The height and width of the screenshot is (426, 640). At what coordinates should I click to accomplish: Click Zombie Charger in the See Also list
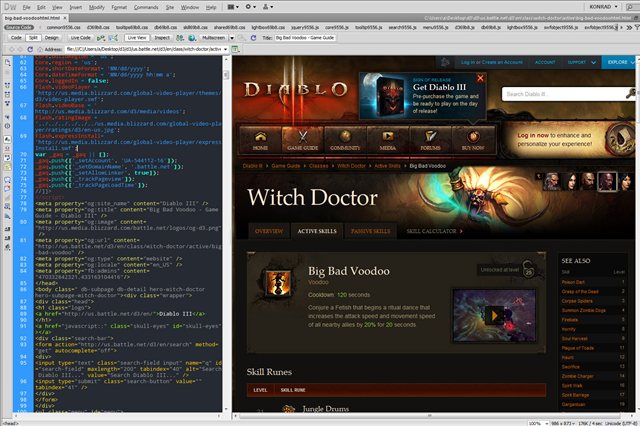[x=578, y=376]
